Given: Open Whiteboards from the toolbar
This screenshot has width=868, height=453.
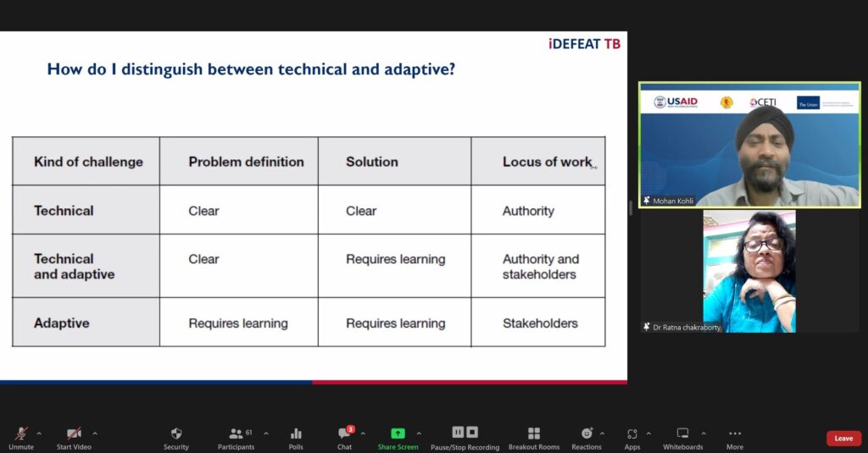Looking at the screenshot, I should (682, 434).
